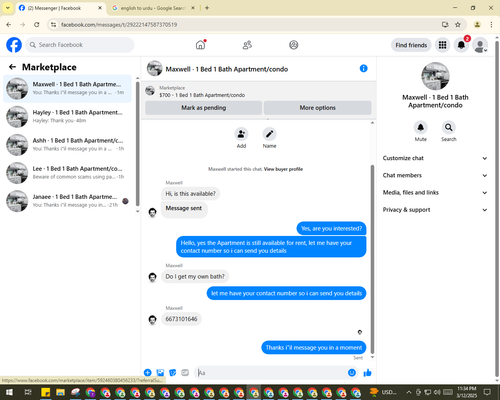
Task: Open Task View on taskbar
Action: (28, 392)
